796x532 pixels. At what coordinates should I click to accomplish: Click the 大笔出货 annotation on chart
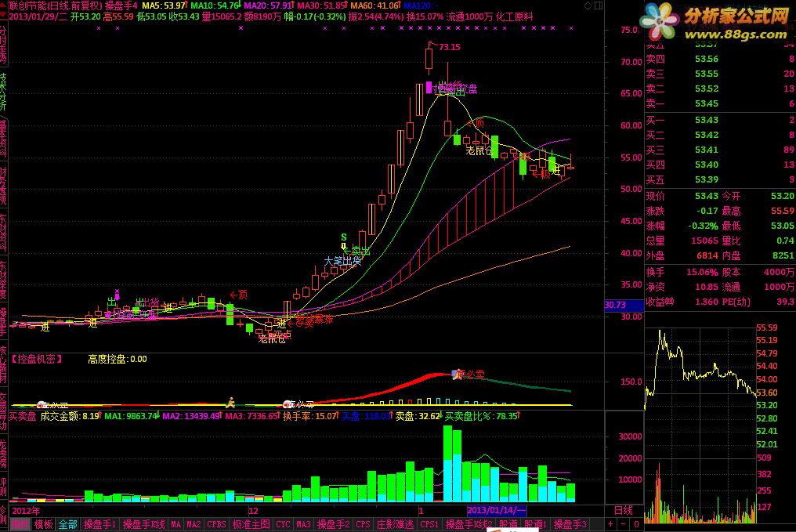342,262
